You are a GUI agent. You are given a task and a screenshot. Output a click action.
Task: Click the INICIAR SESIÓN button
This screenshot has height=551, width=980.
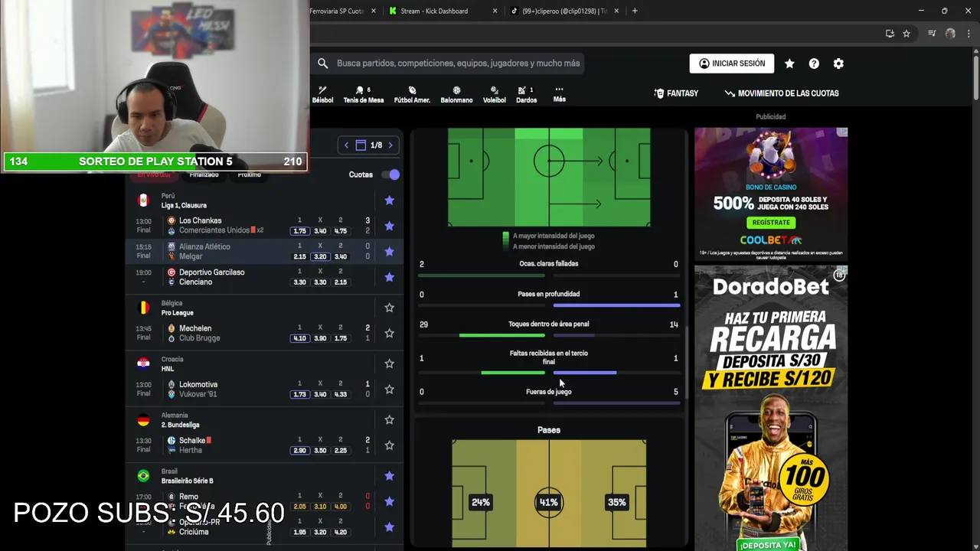732,64
